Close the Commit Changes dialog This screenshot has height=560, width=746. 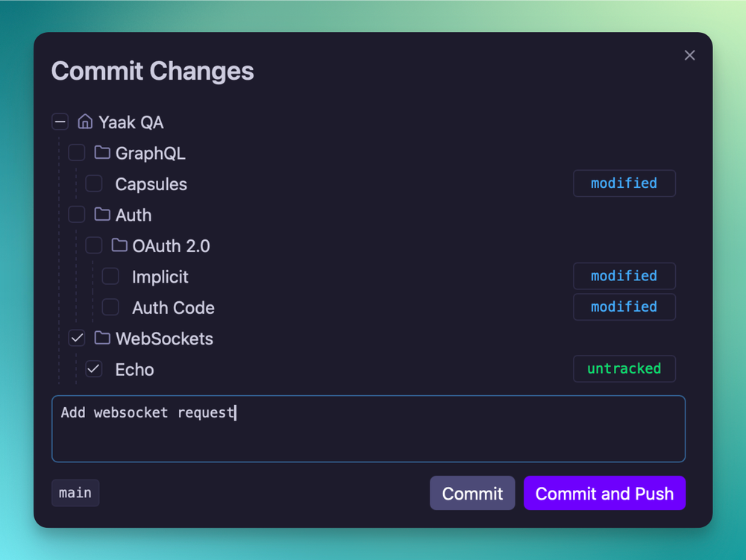pyautogui.click(x=689, y=55)
